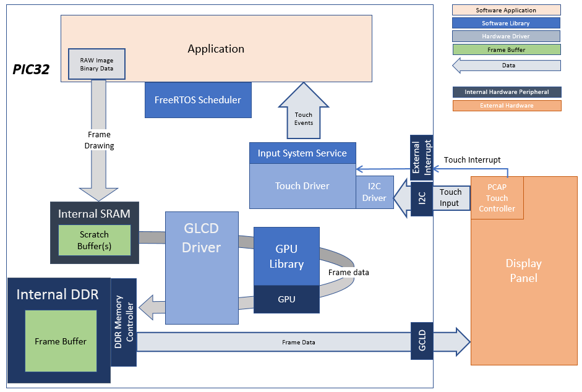Select the External Hardware legend swatch
The width and height of the screenshot is (582, 392).
pyautogui.click(x=507, y=106)
